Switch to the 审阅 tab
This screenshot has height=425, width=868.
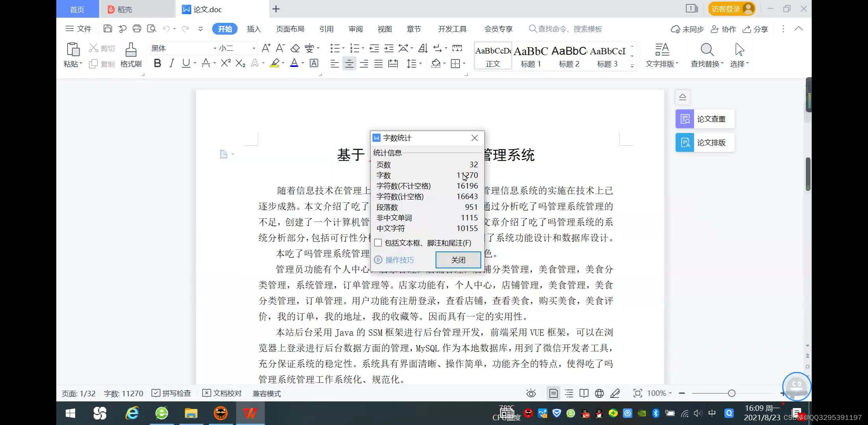(x=356, y=29)
